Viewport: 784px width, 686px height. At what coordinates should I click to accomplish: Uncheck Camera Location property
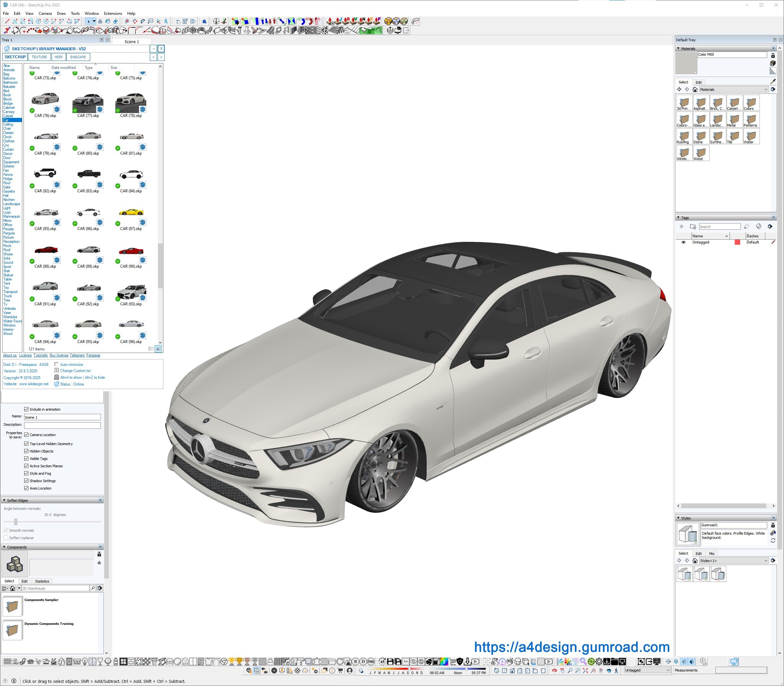pos(26,435)
